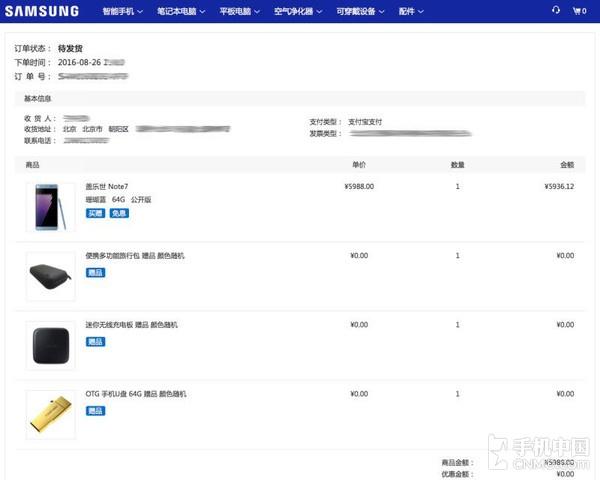600x480 pixels.
Task: Click the 迷你无线充电板 product name
Action: tap(131, 325)
